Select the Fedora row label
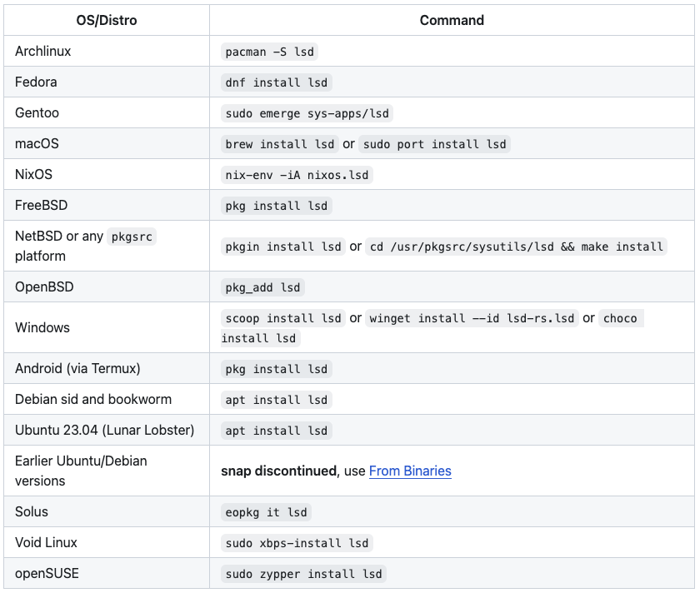The image size is (700, 593). tap(36, 82)
